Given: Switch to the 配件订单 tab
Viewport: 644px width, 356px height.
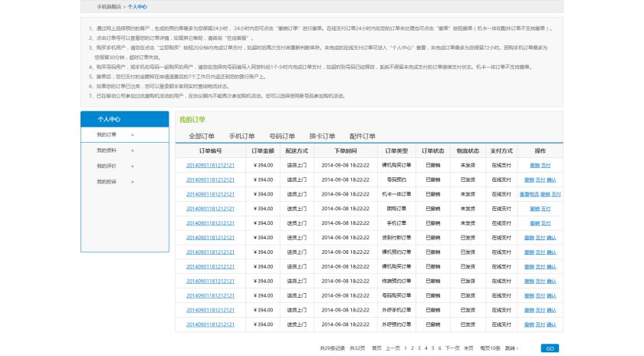Looking at the screenshot, I should point(362,136).
